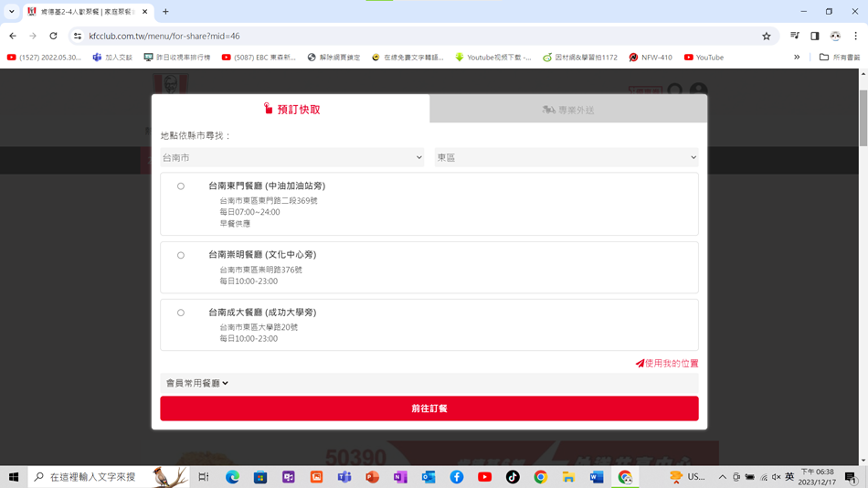Click the 台南東門餐廳 (中油加油站旁) title text
Screen dimensions: 868x488
tap(267, 186)
